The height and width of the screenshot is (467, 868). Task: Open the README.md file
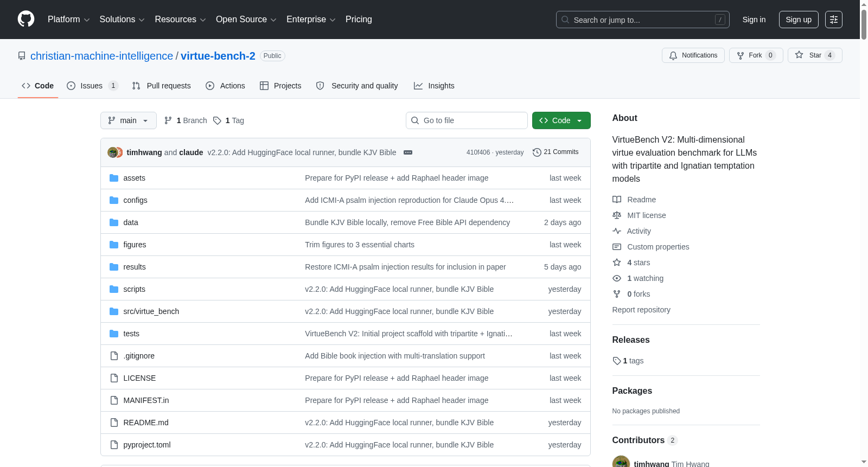tap(146, 423)
